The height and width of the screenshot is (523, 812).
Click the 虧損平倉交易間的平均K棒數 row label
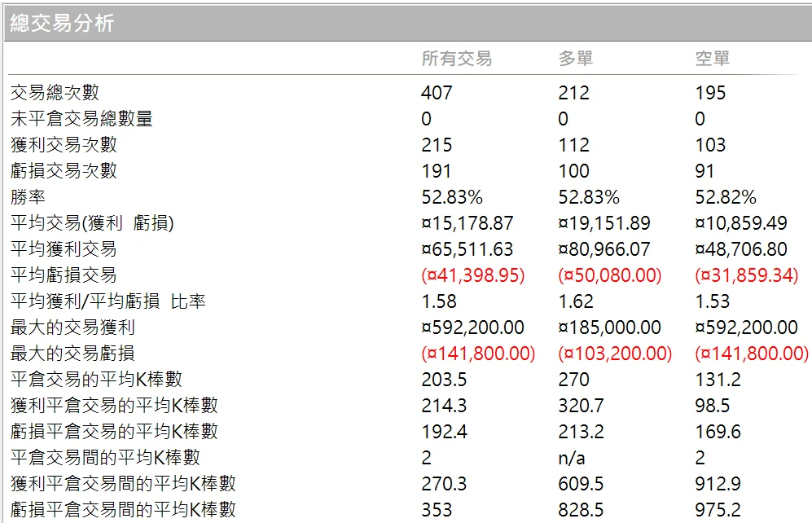pos(123,509)
